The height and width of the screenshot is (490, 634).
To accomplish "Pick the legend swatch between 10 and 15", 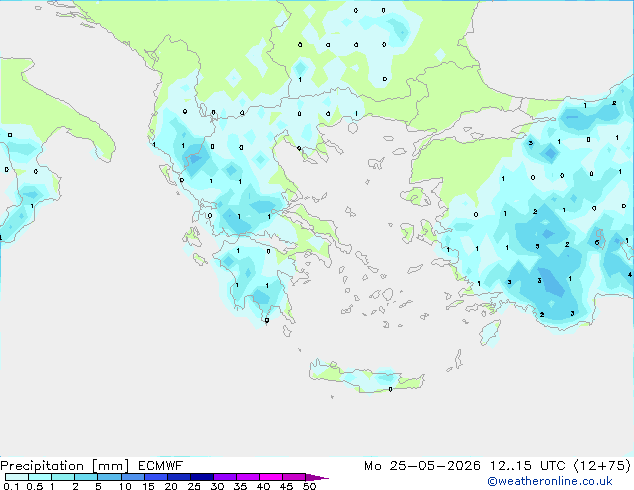I will click(x=132, y=477).
